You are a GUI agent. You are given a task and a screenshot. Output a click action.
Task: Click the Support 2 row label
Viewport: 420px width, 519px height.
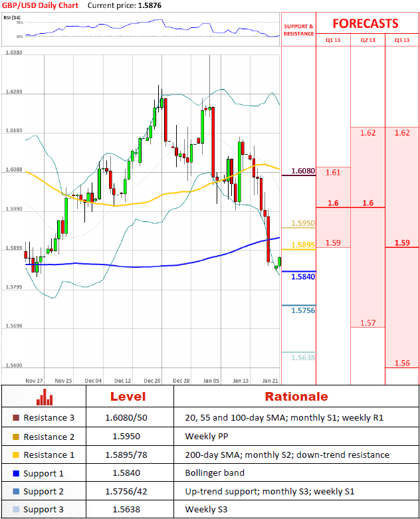coord(43,492)
